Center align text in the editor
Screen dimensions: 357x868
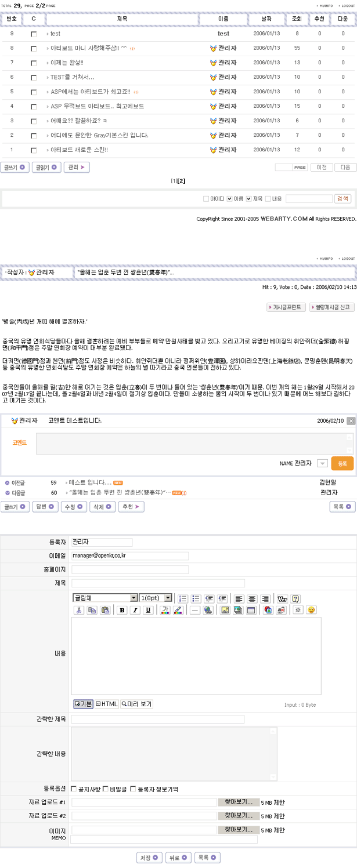[x=252, y=598]
